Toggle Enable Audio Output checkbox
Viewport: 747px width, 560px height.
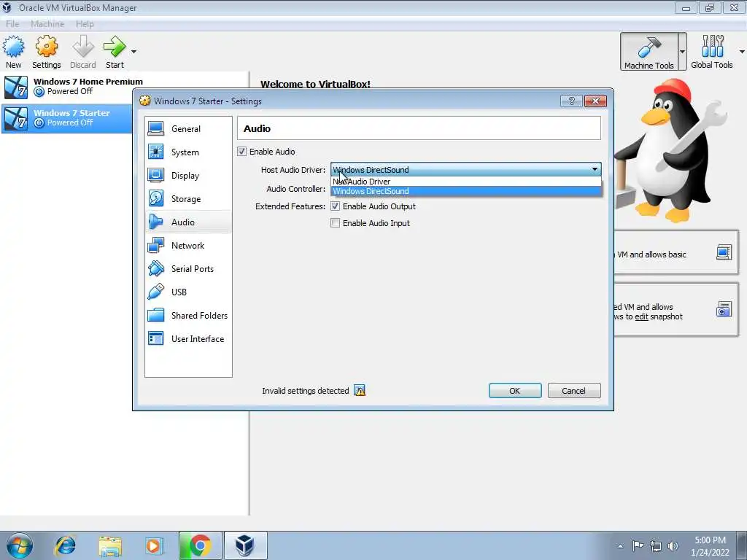pos(336,206)
